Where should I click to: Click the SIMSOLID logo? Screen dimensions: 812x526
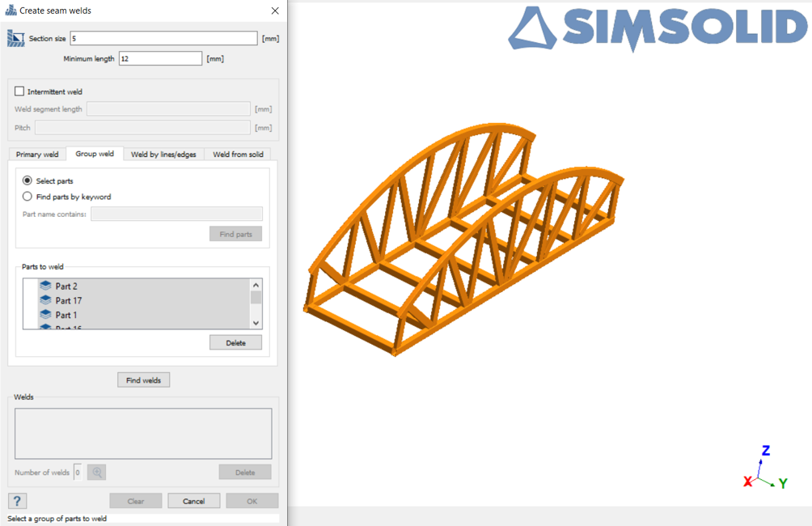[x=658, y=30]
